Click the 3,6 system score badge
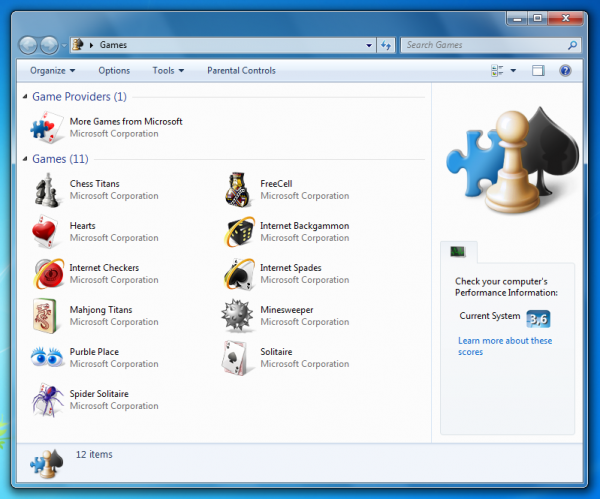Screen dimensions: 600x499 point(538,319)
